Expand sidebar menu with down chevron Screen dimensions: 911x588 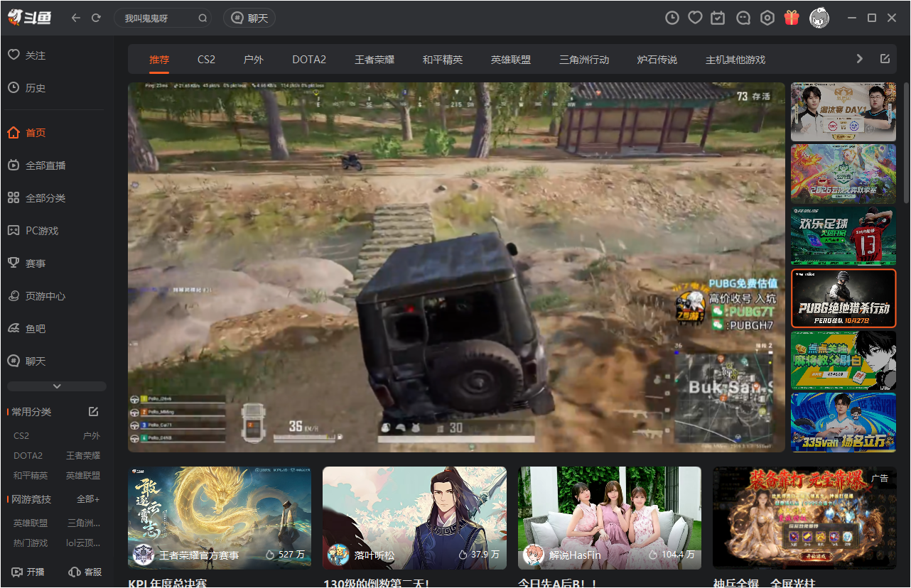[57, 386]
